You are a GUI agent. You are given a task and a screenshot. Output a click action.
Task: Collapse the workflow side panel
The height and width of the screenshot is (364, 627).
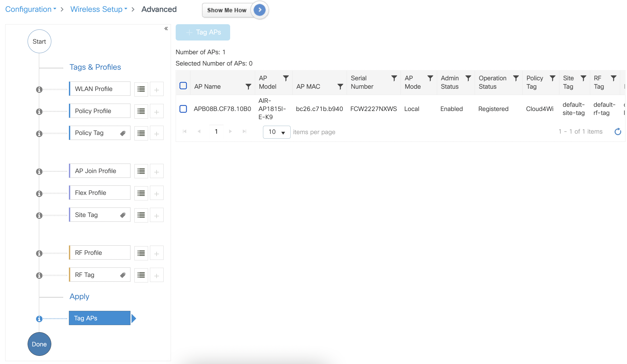tap(166, 28)
